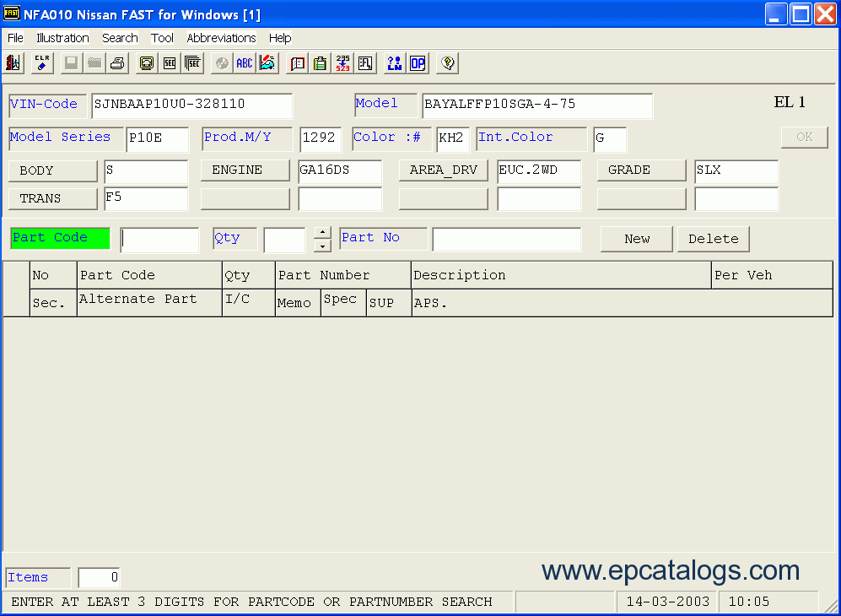Open the Abbreviations menu

coord(221,38)
